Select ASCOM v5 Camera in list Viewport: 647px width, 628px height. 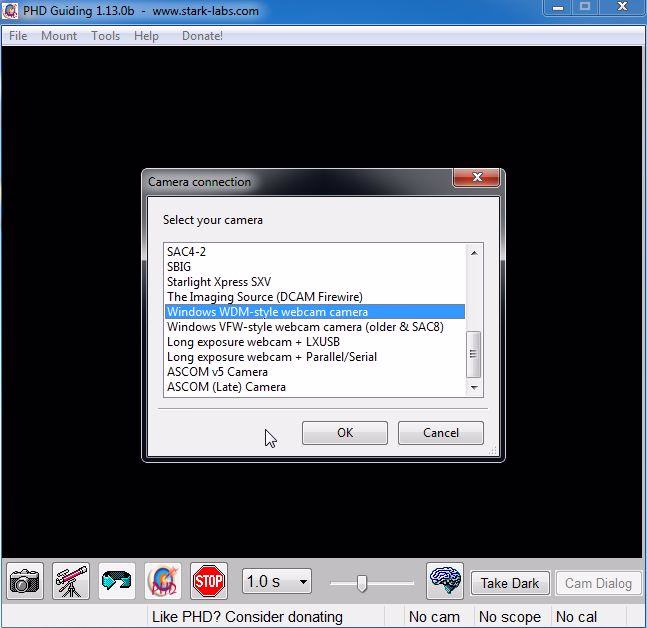pos(217,372)
